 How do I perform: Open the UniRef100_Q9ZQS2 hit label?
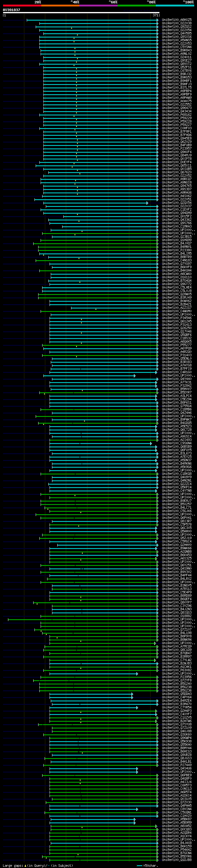pyautogui.click(x=177, y=26)
